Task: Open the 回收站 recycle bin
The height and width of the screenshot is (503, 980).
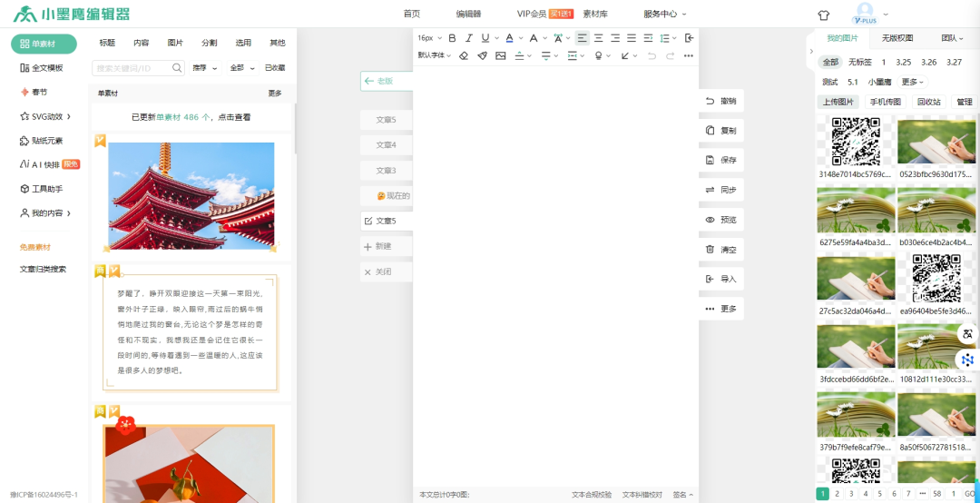Action: [928, 102]
